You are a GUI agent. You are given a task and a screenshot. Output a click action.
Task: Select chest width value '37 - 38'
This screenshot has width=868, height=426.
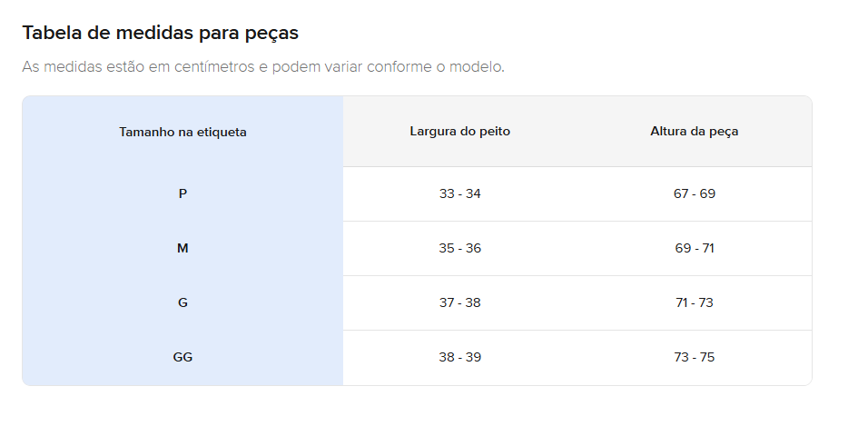(459, 303)
